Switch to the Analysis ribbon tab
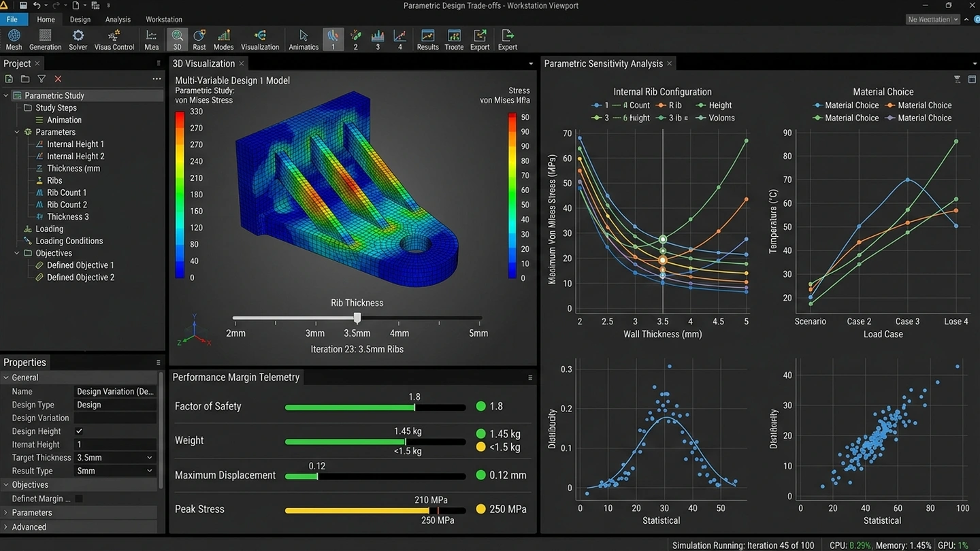The width and height of the screenshot is (980, 551). coord(118,20)
